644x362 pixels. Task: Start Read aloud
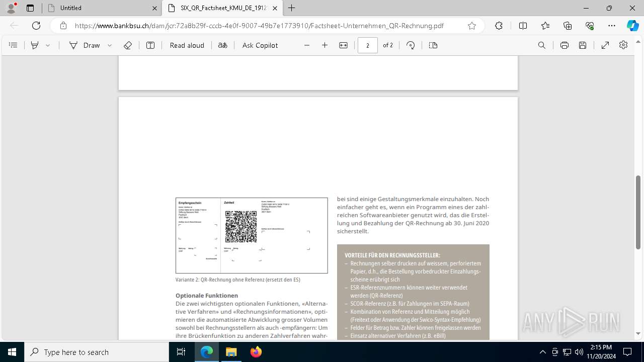[x=187, y=45]
